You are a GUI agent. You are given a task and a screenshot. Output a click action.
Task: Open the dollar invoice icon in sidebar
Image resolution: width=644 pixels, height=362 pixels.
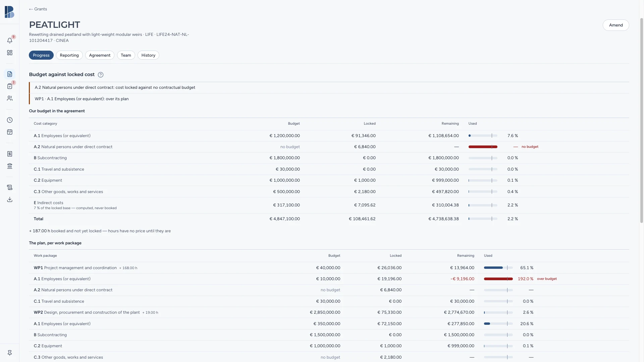pos(10,154)
